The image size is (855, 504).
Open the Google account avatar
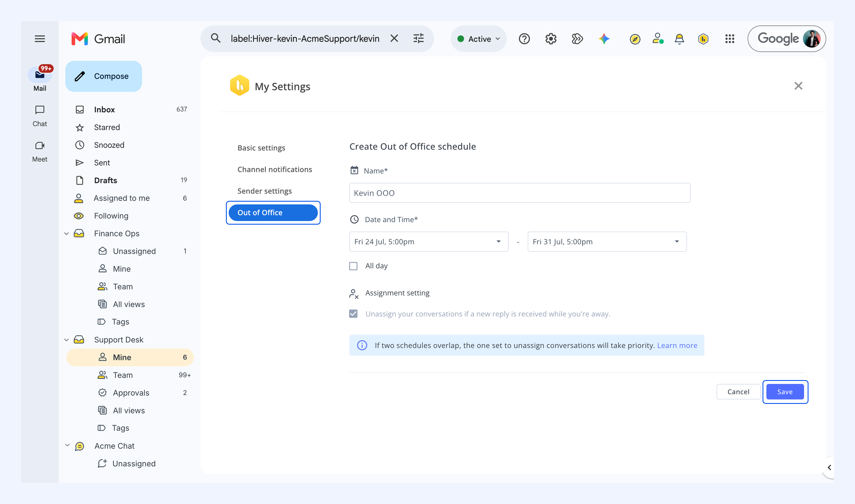[x=812, y=39]
